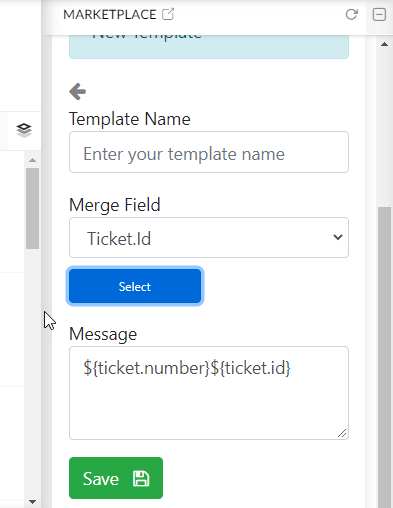The width and height of the screenshot is (393, 508).
Task: Click the left pane scrollbar up arrow
Action: (32, 160)
